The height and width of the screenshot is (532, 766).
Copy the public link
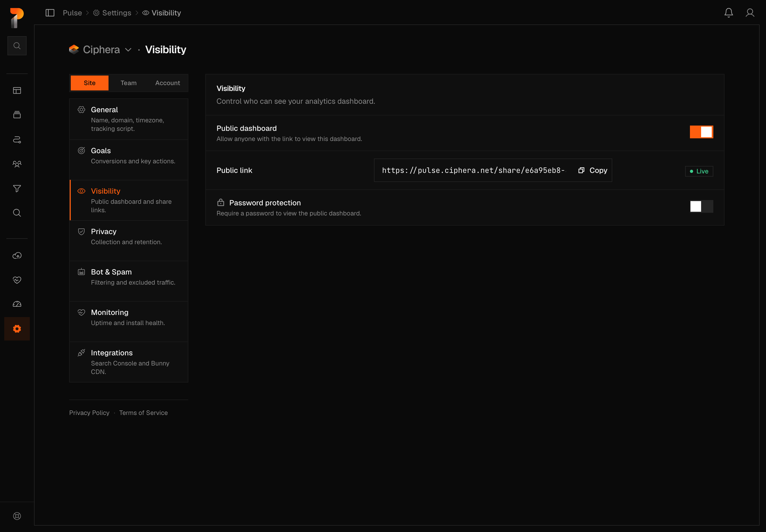pyautogui.click(x=593, y=170)
